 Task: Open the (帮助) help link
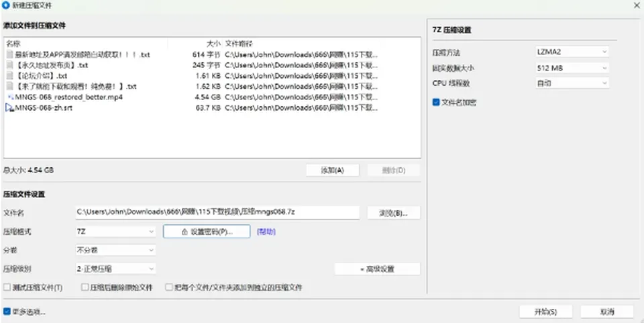(x=266, y=232)
